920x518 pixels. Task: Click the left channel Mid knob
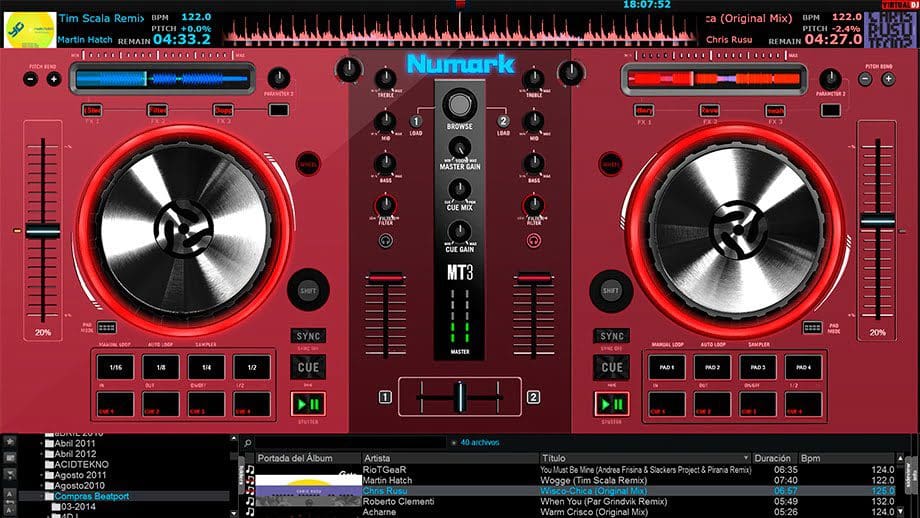(385, 122)
